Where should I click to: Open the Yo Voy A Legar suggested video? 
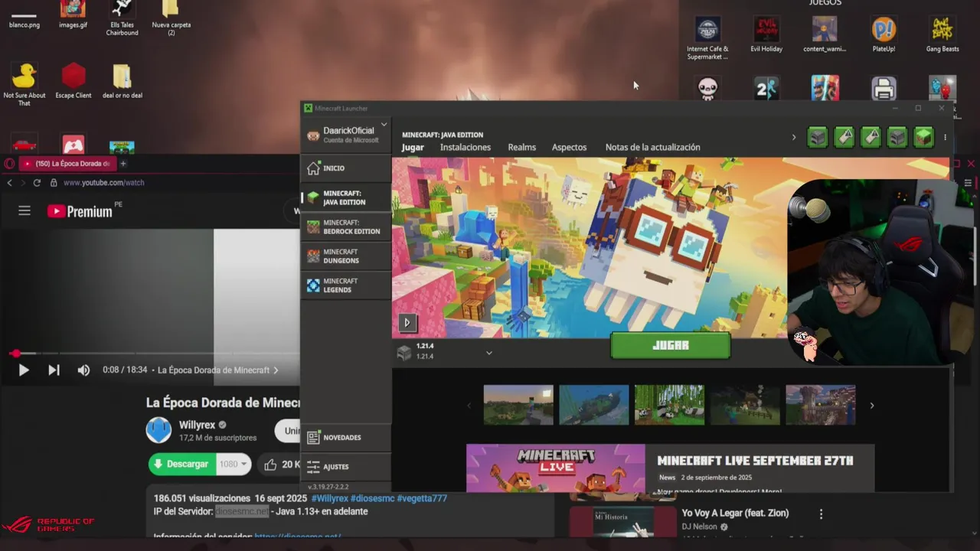pos(735,513)
